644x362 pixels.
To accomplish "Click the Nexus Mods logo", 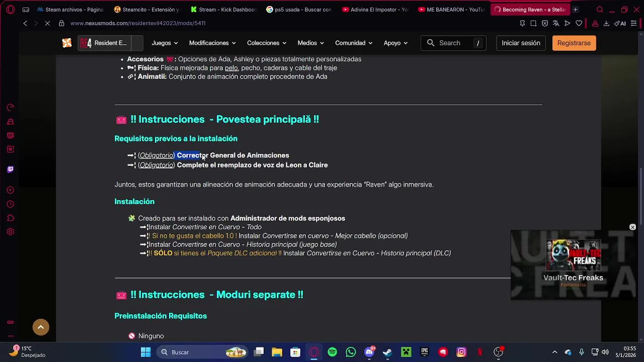I will (67, 43).
